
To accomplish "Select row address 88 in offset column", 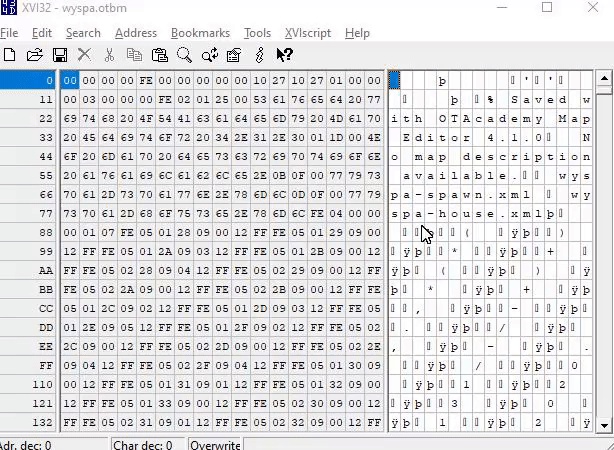I will (45, 233).
